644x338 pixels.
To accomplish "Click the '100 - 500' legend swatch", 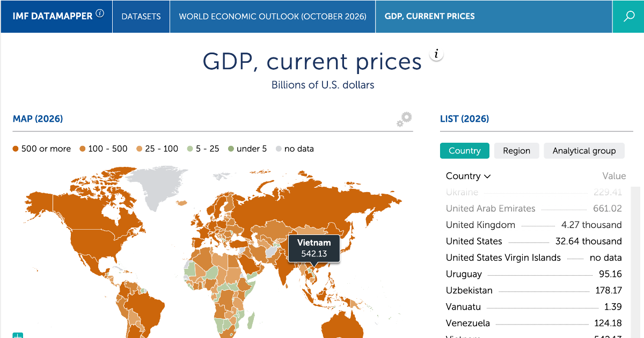I will [x=83, y=149].
